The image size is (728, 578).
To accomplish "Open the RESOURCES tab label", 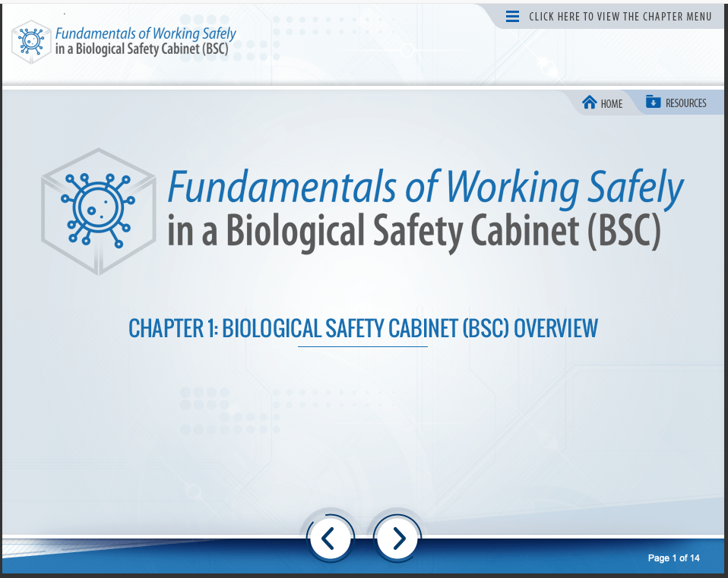I will tap(685, 103).
